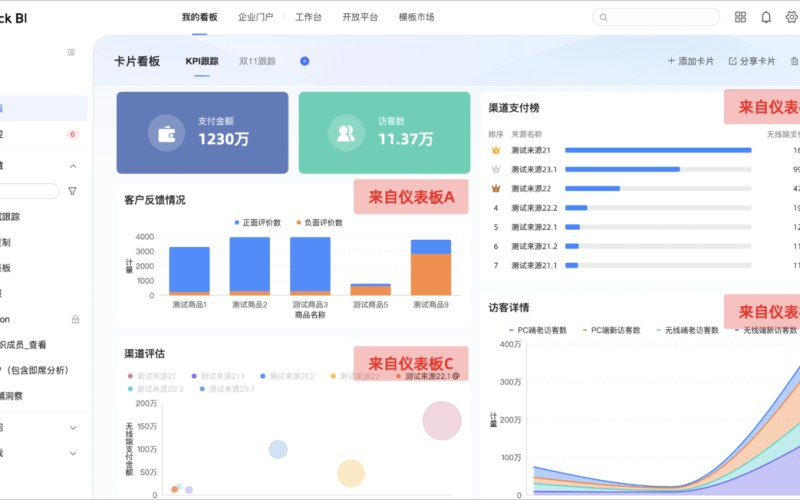
Task: Click the 渠道支付榜 card title
Action: point(514,108)
